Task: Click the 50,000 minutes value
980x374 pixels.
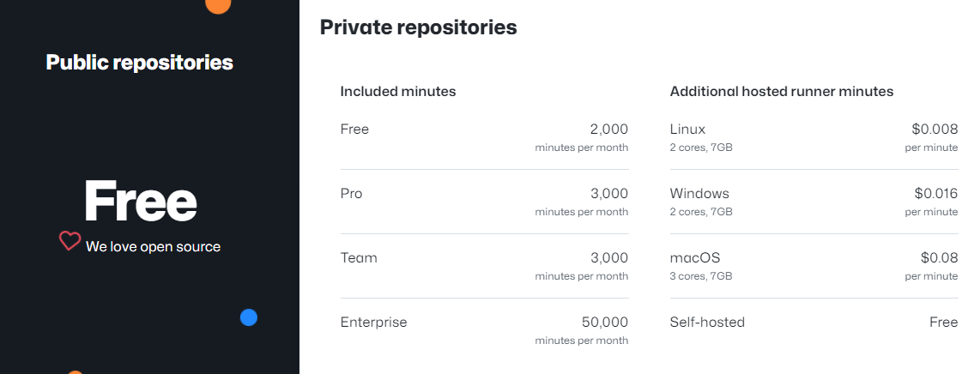Action: (604, 323)
